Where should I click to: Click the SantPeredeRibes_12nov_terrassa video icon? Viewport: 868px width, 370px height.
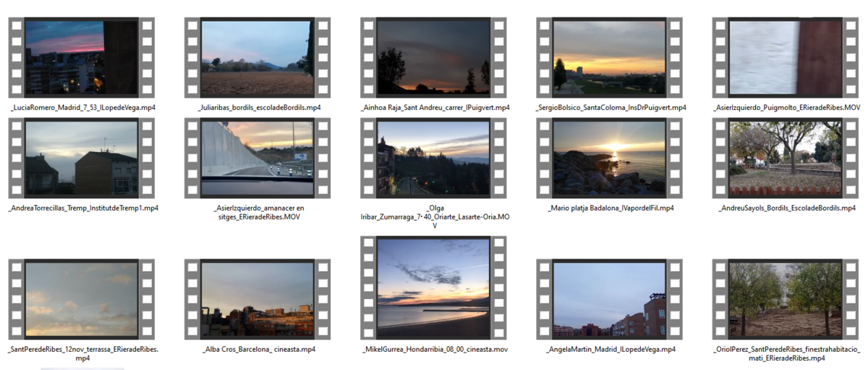pos(81,298)
